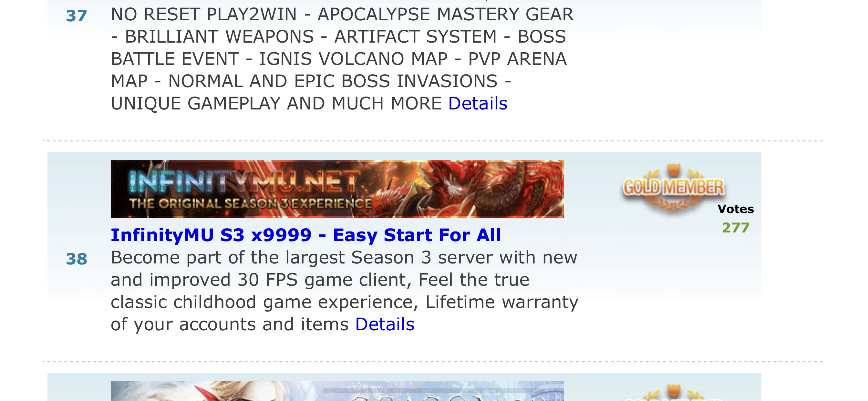Open Details link for InfinityMU listing
868x401 pixels.
pyautogui.click(x=385, y=324)
